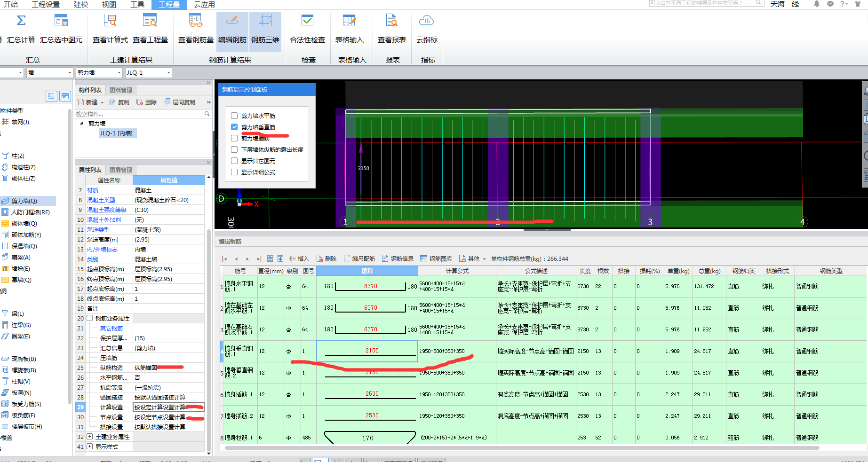The height and width of the screenshot is (462, 868).
Task: Close the 构件列表 panel
Action: point(208,83)
